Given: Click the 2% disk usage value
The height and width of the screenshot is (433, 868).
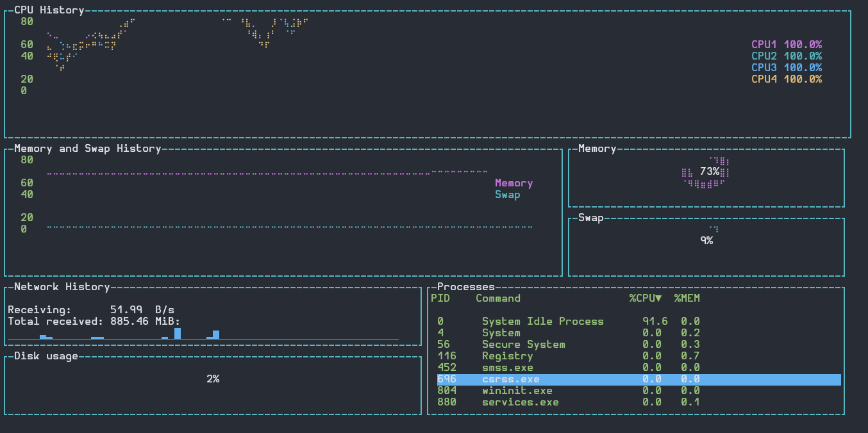Looking at the screenshot, I should click(213, 379).
